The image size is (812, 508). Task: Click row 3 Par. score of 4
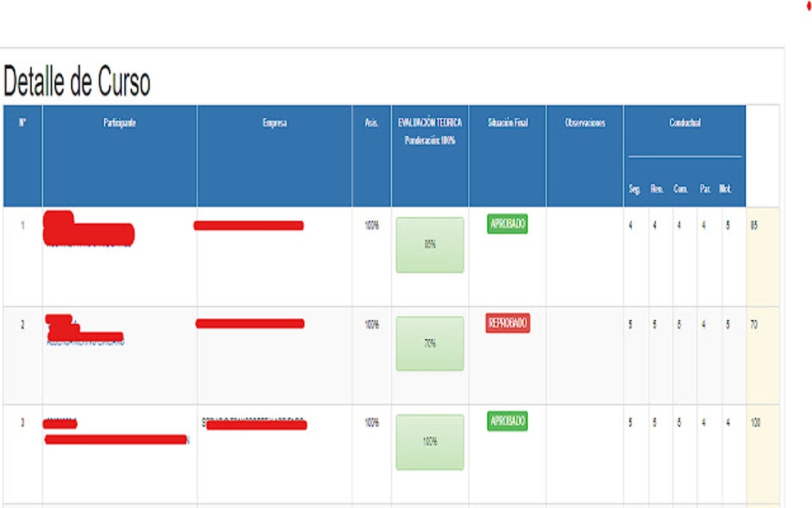[703, 423]
